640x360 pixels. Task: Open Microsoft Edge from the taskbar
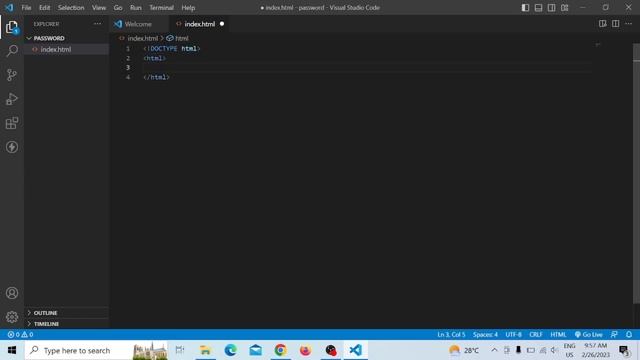tap(231, 350)
